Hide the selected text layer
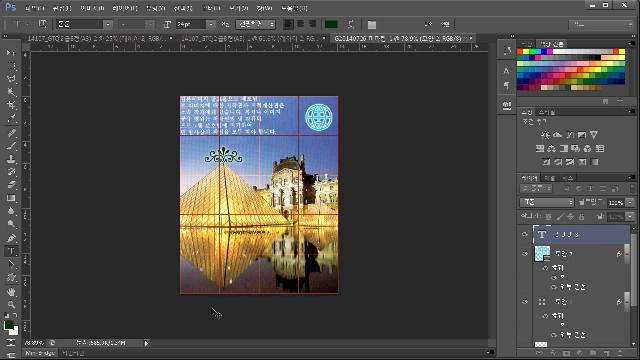Viewport: 640px width, 360px height. pos(525,234)
